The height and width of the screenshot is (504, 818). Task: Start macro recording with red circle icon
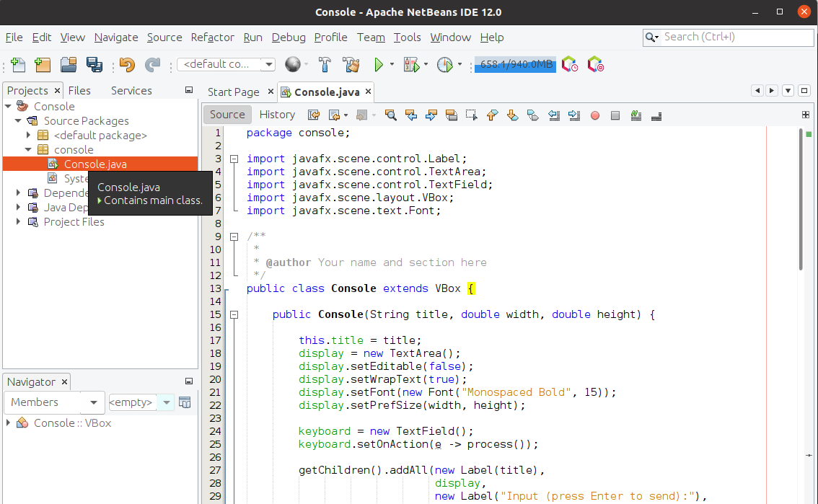(595, 115)
